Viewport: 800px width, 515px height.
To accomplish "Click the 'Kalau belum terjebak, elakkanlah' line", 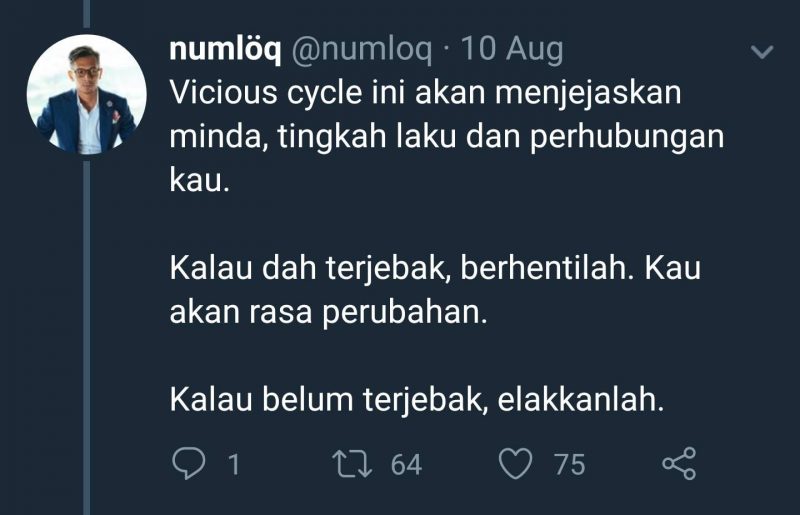I will 417,399.
